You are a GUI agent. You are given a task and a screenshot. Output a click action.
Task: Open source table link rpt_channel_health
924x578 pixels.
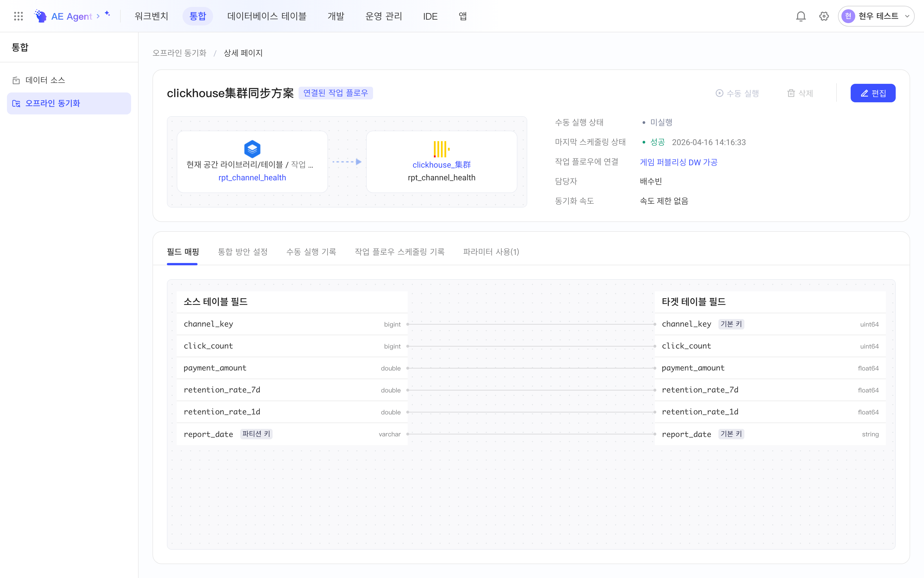[x=252, y=178]
